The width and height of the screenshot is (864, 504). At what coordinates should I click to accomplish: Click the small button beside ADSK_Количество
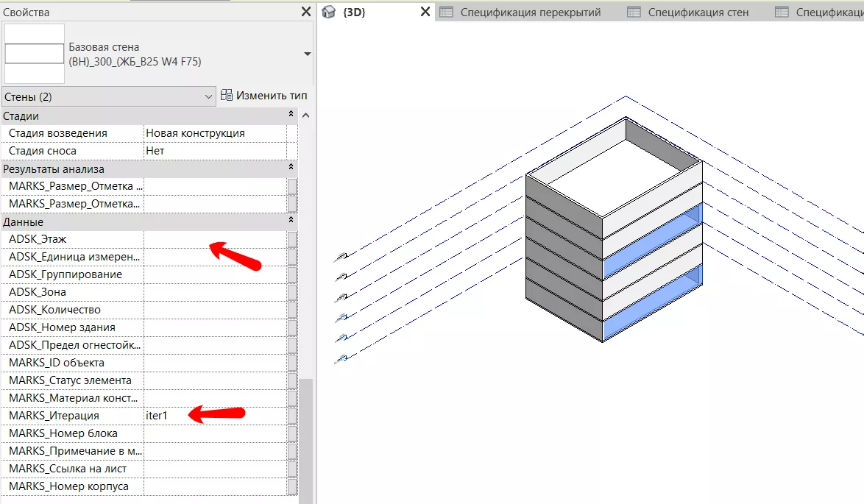pyautogui.click(x=292, y=310)
